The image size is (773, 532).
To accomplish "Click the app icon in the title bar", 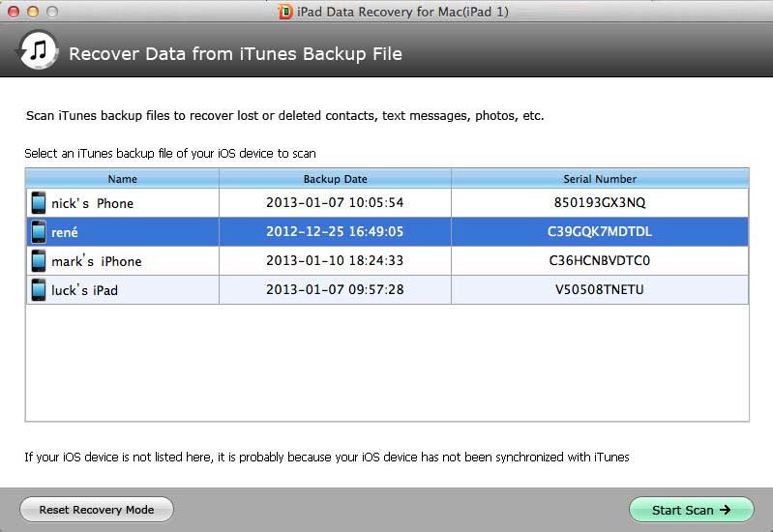I will point(285,12).
